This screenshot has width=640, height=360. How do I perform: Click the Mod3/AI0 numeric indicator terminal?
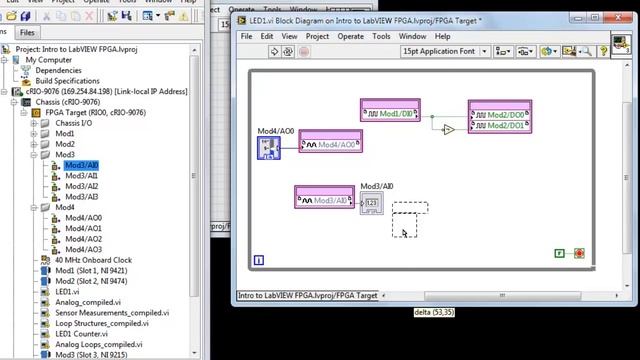(x=371, y=203)
